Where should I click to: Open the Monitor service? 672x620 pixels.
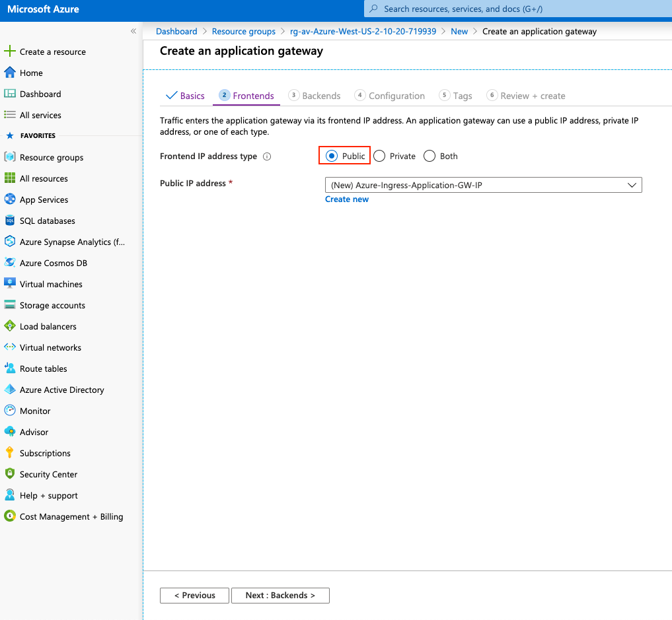[34, 411]
